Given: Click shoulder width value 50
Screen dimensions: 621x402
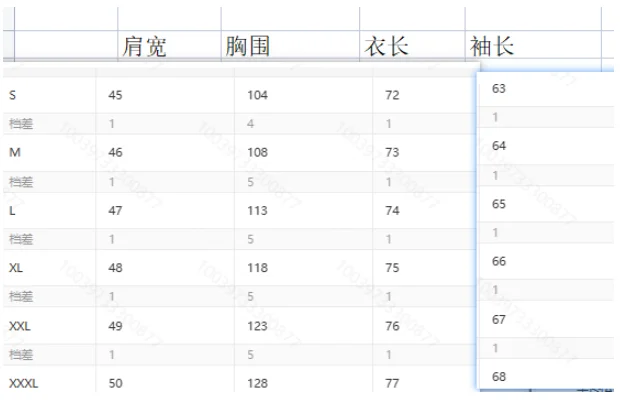Looking at the screenshot, I should click(x=115, y=383).
